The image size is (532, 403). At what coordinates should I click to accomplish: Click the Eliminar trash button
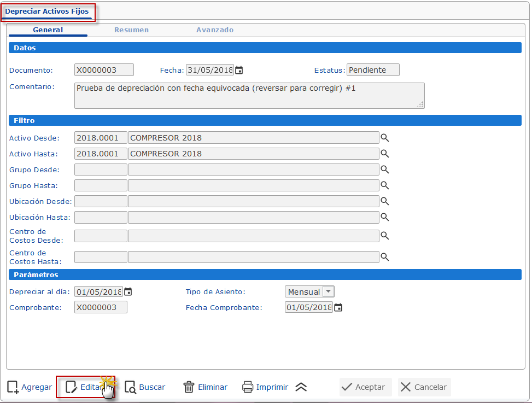(x=205, y=387)
